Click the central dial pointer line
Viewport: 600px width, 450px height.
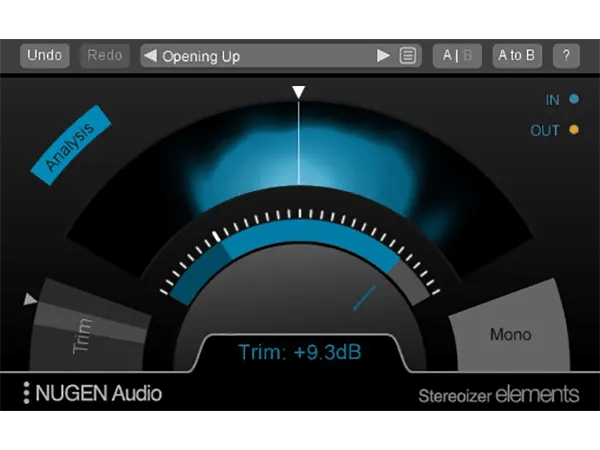364,298
